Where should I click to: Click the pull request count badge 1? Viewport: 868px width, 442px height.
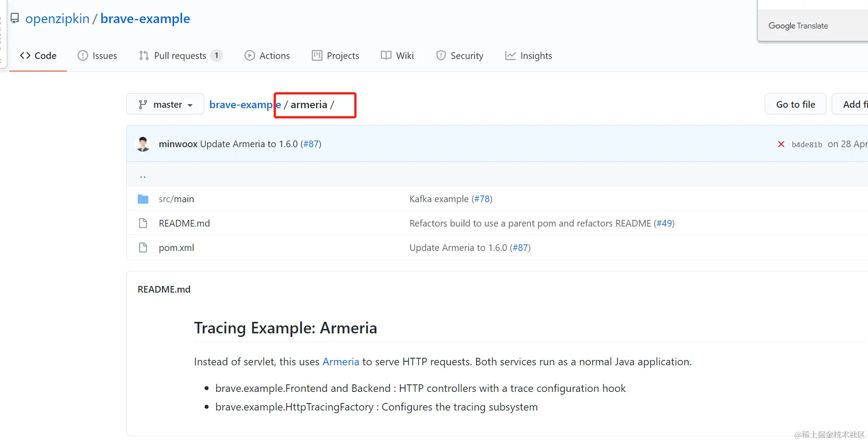pos(217,55)
